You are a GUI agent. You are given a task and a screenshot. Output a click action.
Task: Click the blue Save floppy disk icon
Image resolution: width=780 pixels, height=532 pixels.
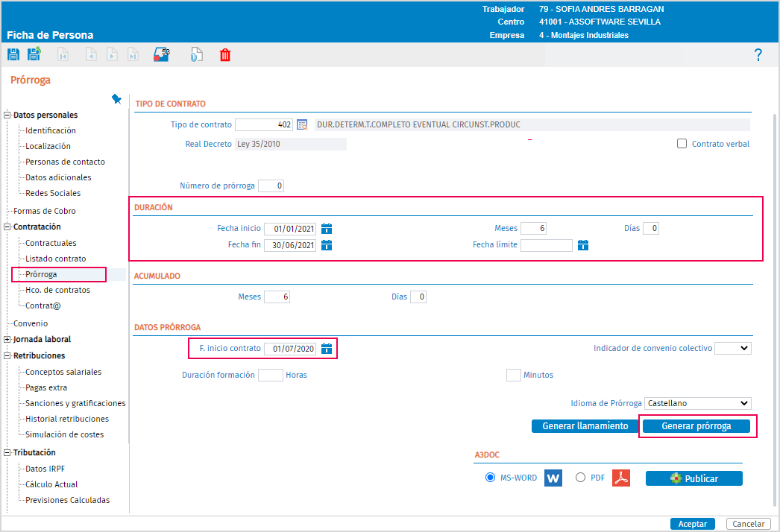(13, 54)
